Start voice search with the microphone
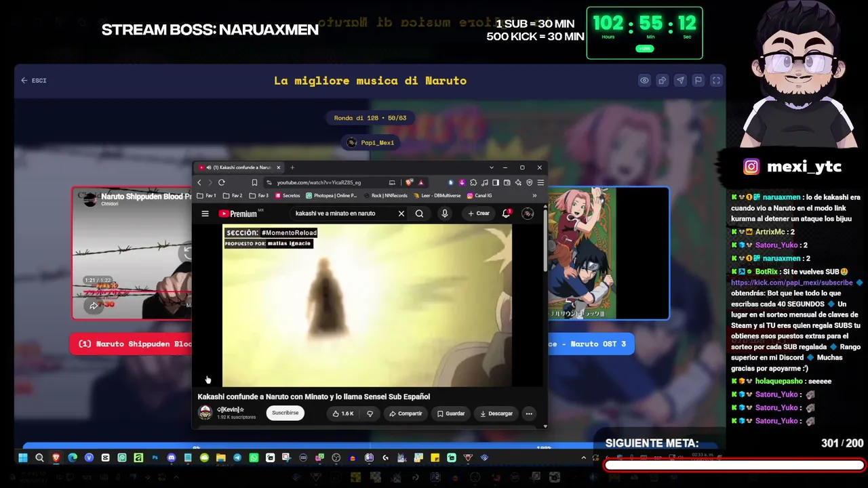The height and width of the screenshot is (488, 868). tap(445, 213)
